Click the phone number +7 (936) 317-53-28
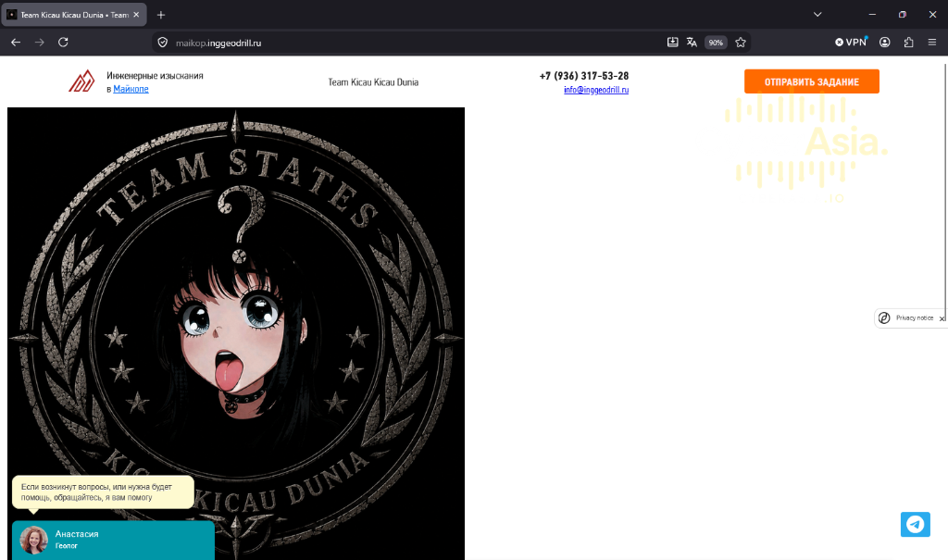This screenshot has width=948, height=560. coord(584,76)
